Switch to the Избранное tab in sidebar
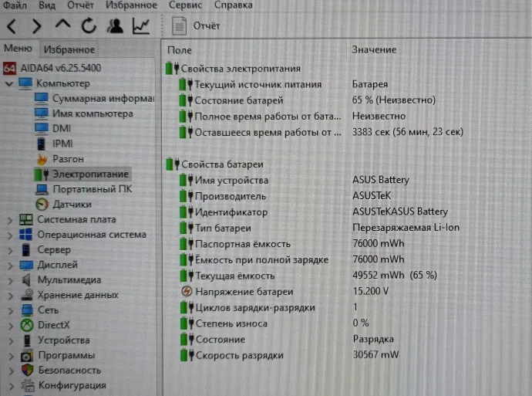 pyautogui.click(x=69, y=49)
